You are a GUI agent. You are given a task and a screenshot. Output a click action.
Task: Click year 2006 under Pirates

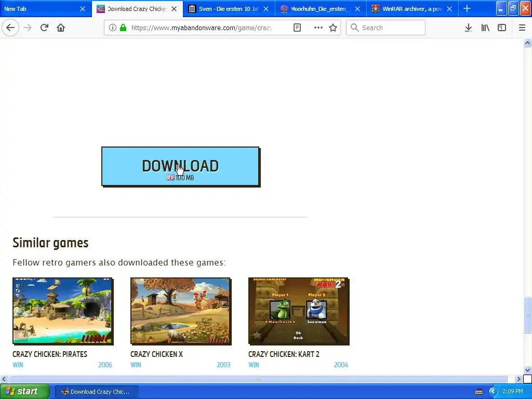(105, 365)
